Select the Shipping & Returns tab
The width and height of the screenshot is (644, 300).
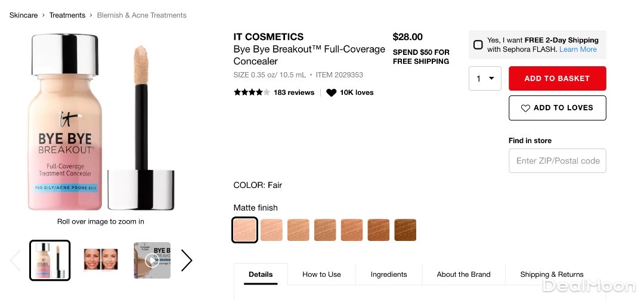552,274
